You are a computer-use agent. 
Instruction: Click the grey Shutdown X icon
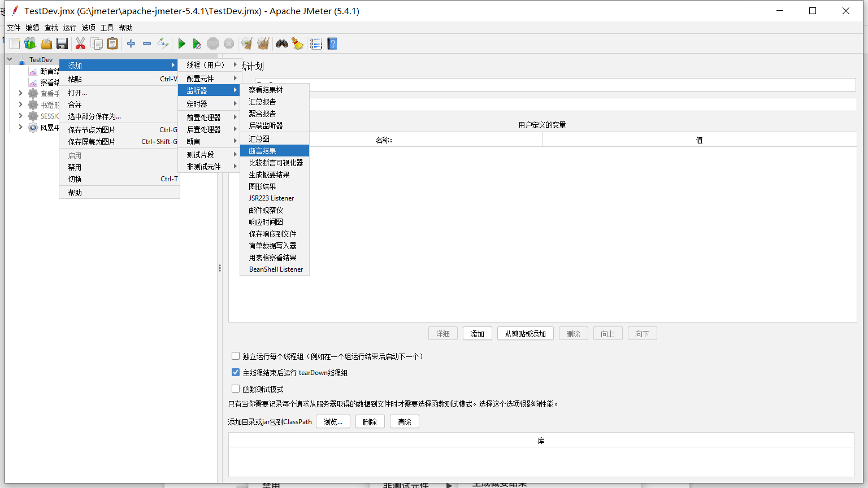point(229,43)
